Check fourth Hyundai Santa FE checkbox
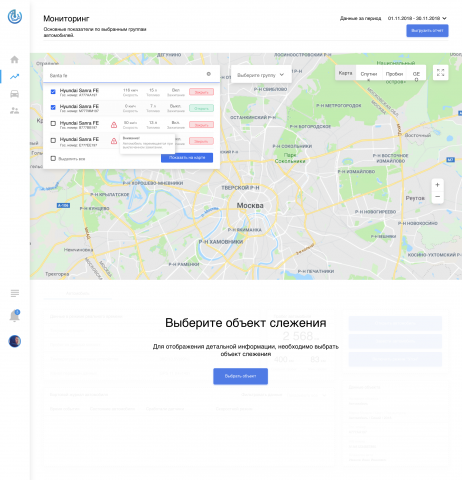The height and width of the screenshot is (480, 462). point(53,140)
